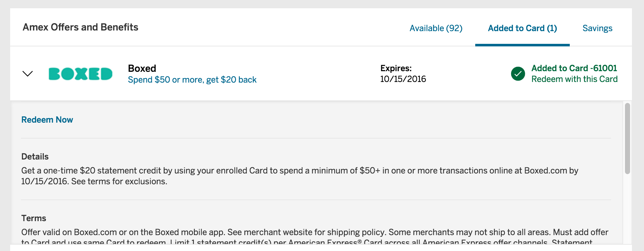
Task: Select the Added to Card tab
Action: [522, 28]
